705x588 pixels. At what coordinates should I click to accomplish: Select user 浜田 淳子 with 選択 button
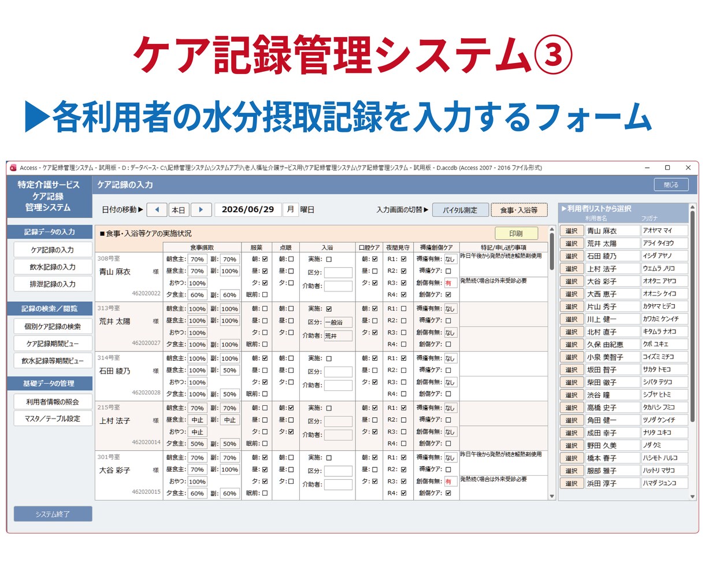(572, 483)
